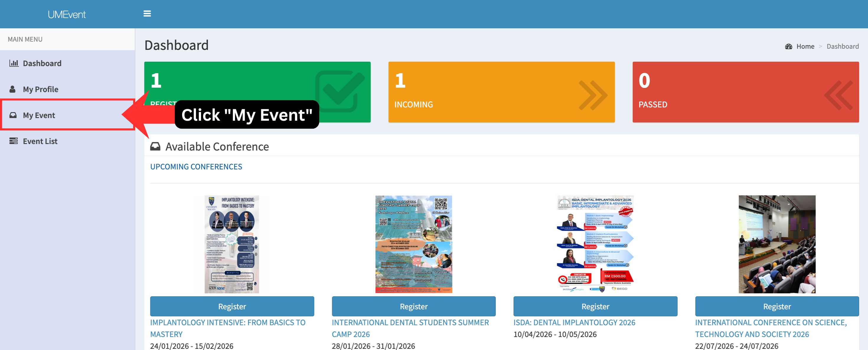868x350 pixels.
Task: Register for ISDA Dental Implantology 2026
Action: [x=595, y=306]
